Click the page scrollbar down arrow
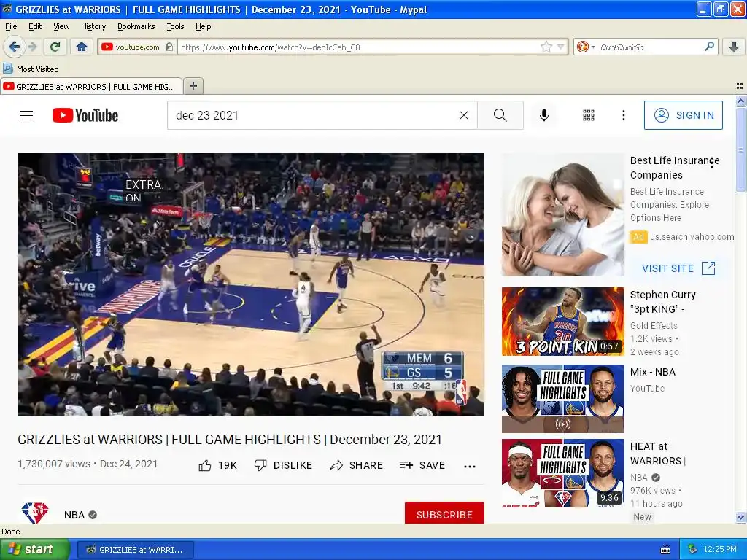 [740, 517]
